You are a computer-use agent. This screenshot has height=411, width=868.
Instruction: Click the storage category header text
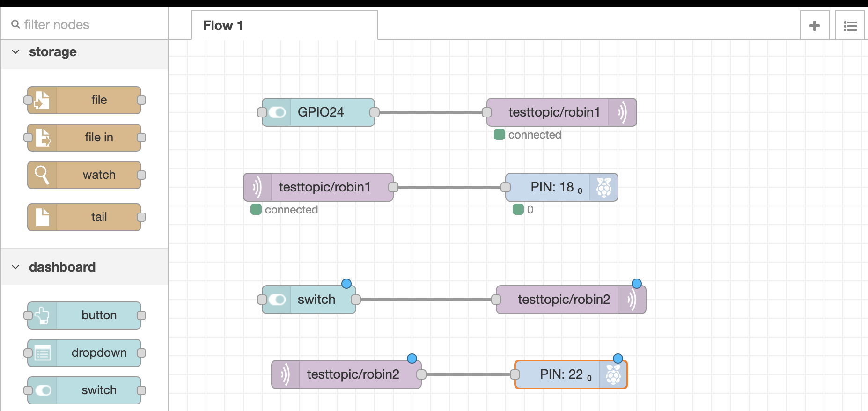point(53,52)
